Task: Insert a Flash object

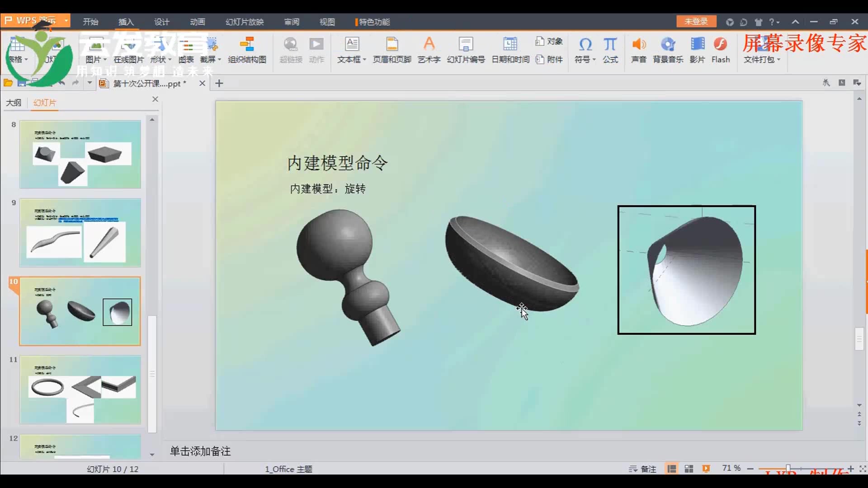Action: click(720, 50)
